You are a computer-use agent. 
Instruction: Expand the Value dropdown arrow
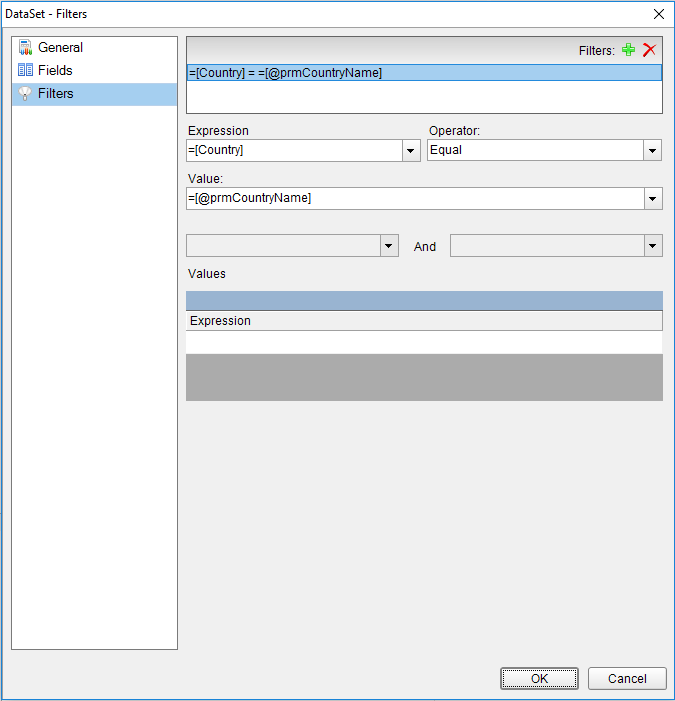point(653,198)
